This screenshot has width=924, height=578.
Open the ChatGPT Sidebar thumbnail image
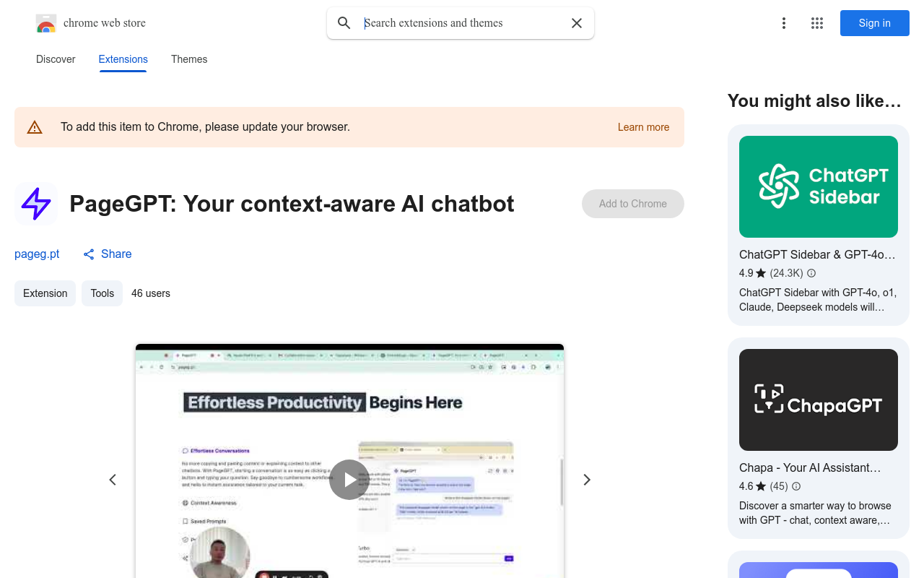(x=819, y=186)
